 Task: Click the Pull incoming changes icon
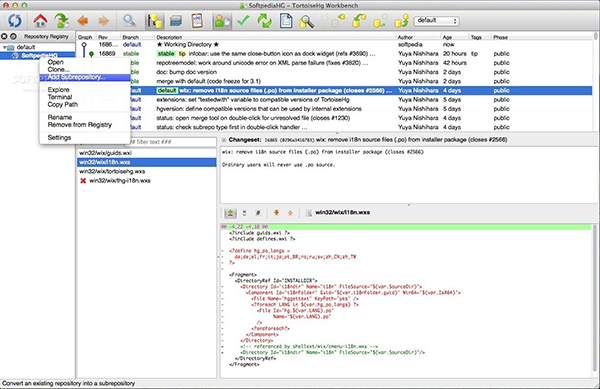tap(359, 21)
